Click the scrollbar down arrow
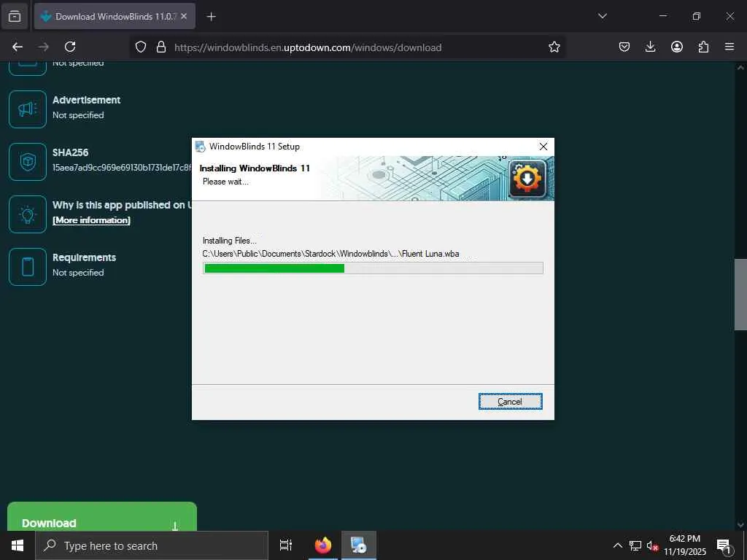The width and height of the screenshot is (747, 560). coord(740,525)
